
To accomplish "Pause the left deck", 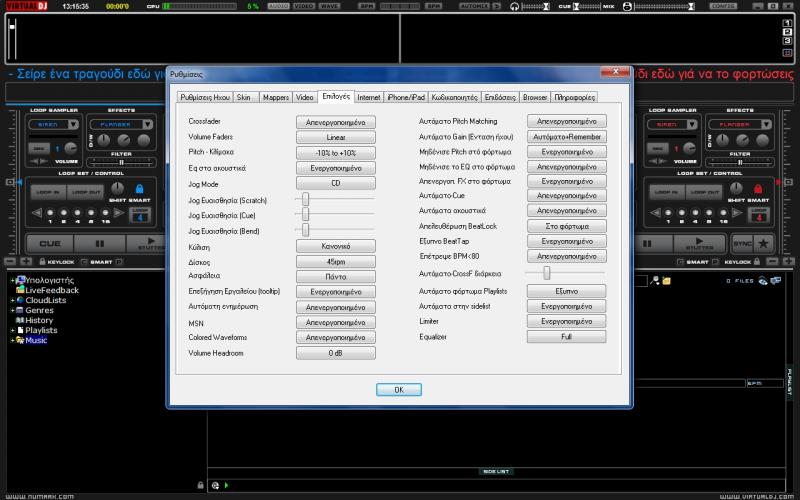I will [100, 243].
